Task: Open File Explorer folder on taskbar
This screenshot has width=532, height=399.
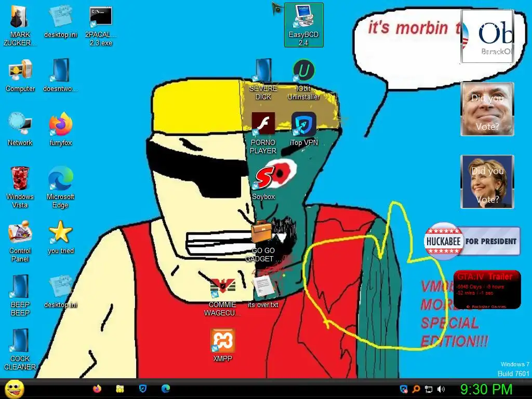Action: pyautogui.click(x=120, y=389)
